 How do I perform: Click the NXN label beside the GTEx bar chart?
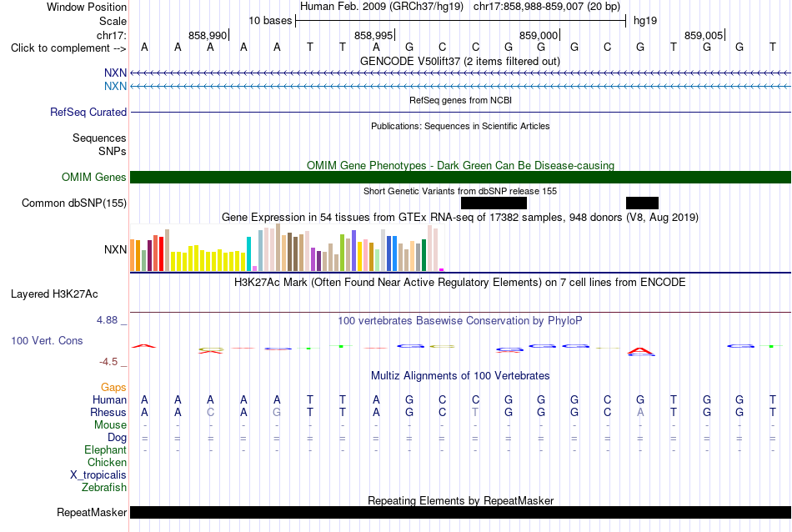(x=115, y=249)
